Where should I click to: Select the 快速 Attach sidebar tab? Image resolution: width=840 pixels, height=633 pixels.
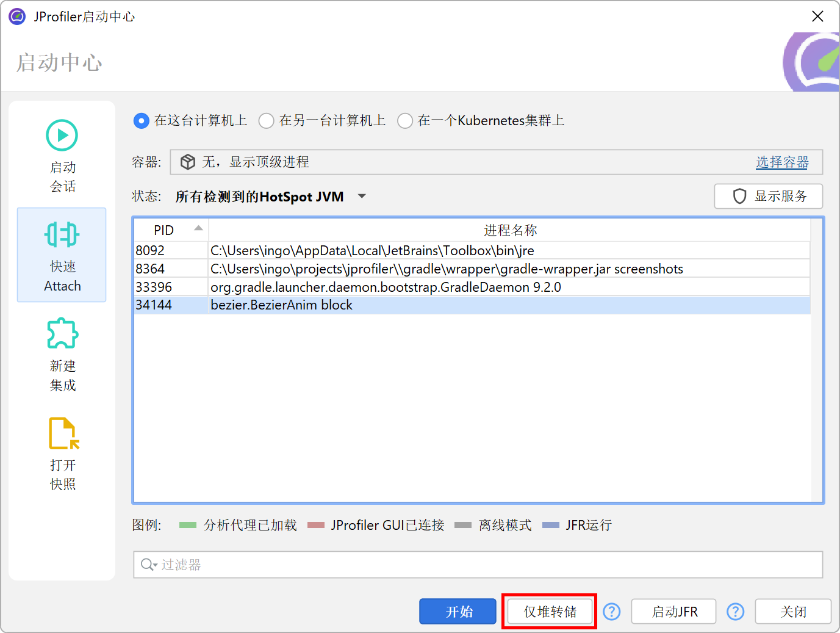pos(62,255)
